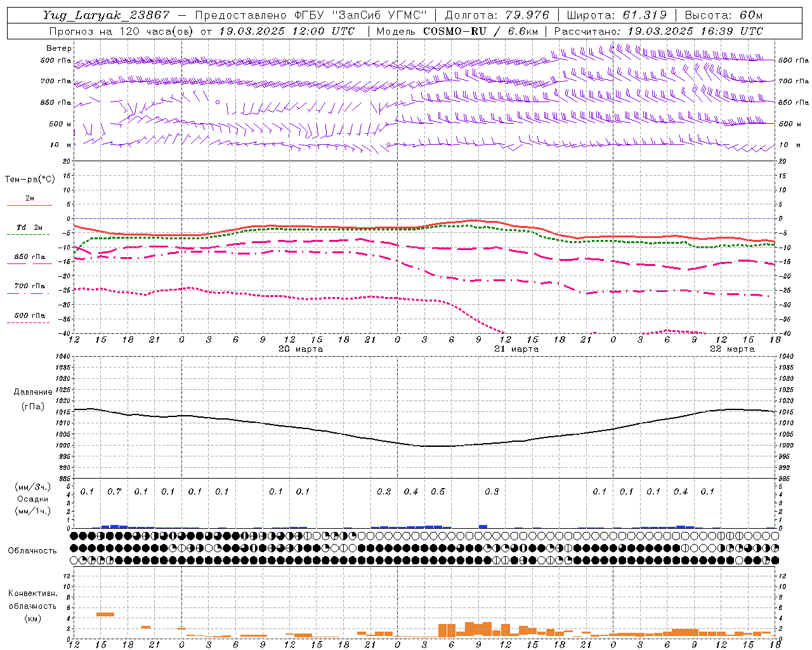Click the tall orange convective bar near 5 km
Image resolution: width=812 pixels, height=650 pixels.
105,614
